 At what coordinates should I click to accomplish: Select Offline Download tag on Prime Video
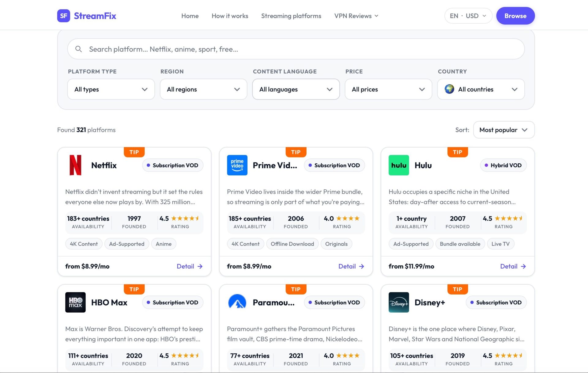click(292, 244)
